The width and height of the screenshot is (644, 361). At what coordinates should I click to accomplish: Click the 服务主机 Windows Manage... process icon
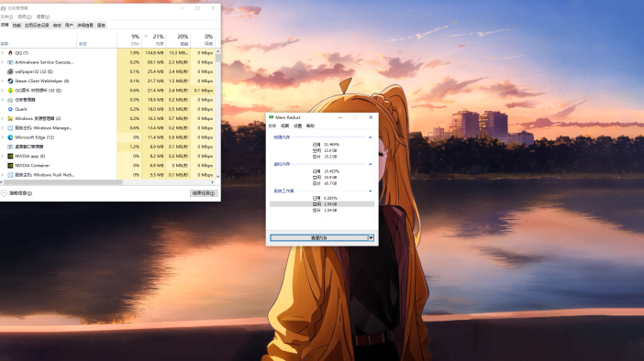[10, 128]
